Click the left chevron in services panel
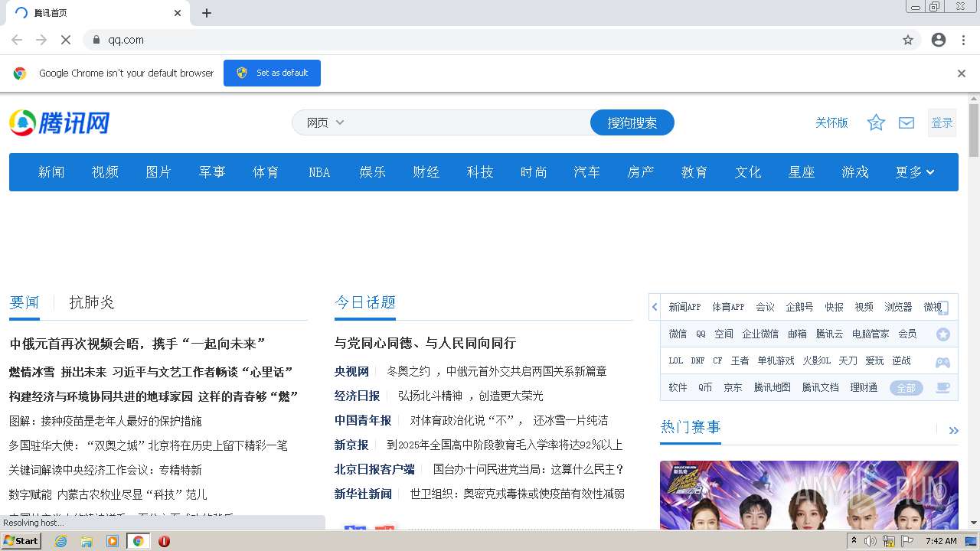980x551 pixels. coord(655,307)
